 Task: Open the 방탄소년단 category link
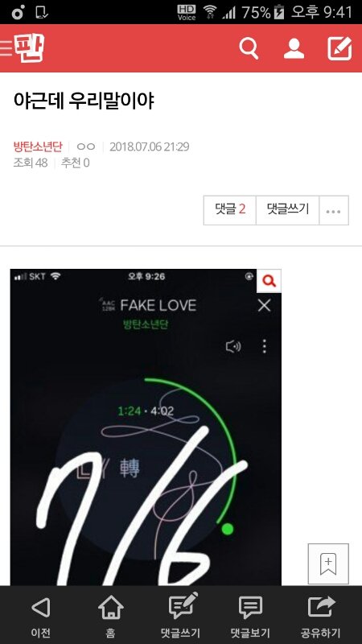coord(38,147)
